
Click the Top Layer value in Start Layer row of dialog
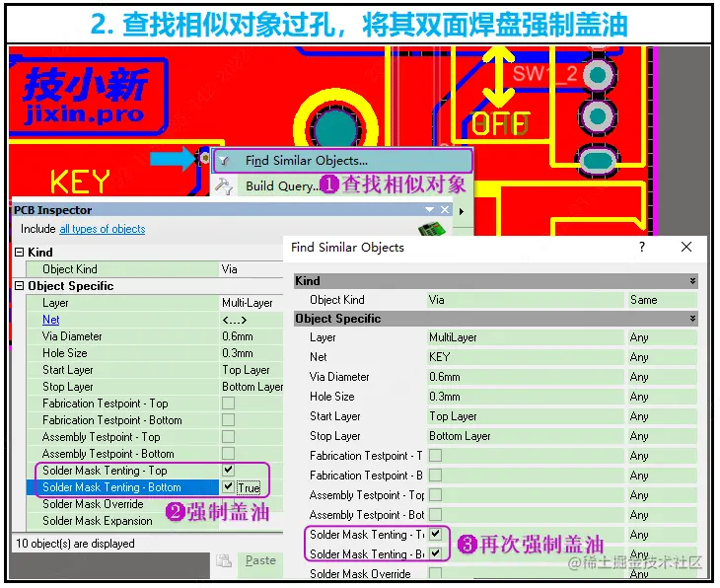point(453,416)
